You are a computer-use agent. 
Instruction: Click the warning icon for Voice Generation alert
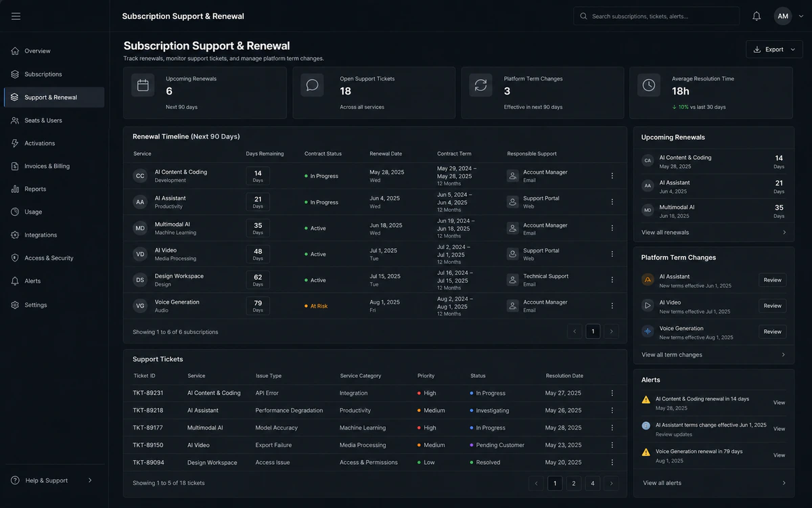(x=646, y=452)
